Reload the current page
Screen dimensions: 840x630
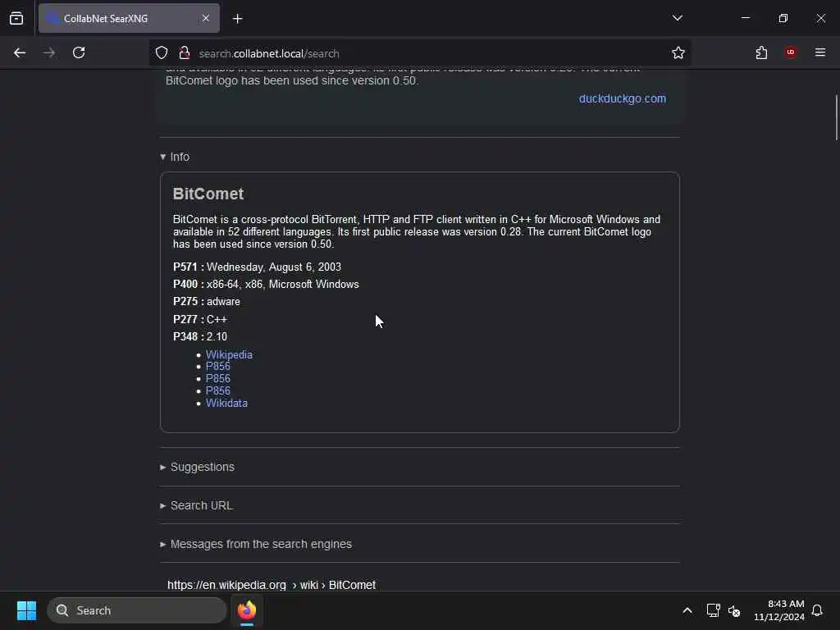coord(79,52)
